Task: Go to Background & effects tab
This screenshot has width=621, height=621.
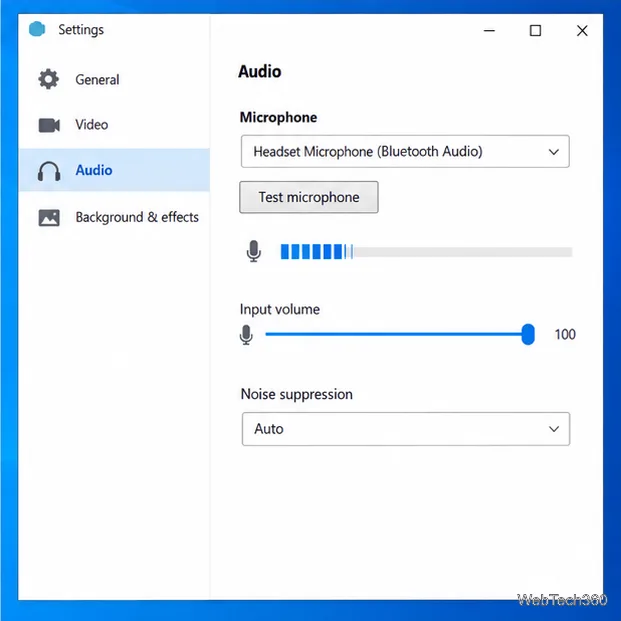Action: pyautogui.click(x=114, y=217)
